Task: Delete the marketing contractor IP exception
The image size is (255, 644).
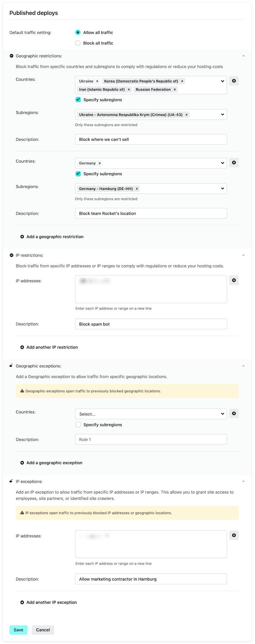Action: (234, 535)
